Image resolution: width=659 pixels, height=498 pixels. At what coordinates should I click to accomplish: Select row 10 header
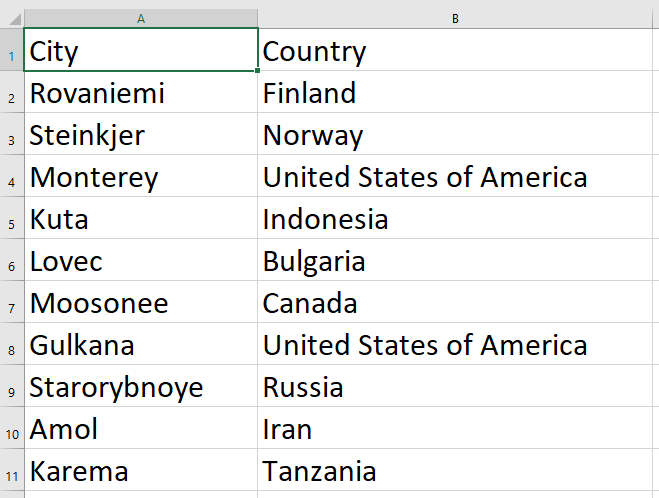pos(12,430)
